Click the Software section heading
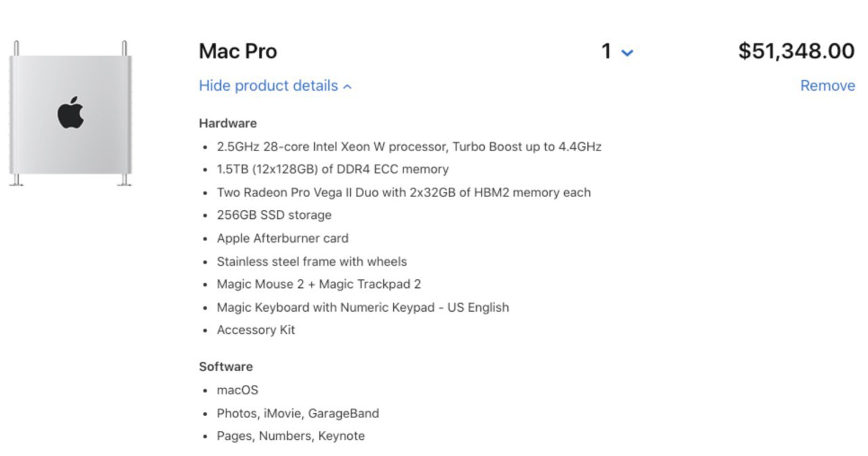 (226, 367)
